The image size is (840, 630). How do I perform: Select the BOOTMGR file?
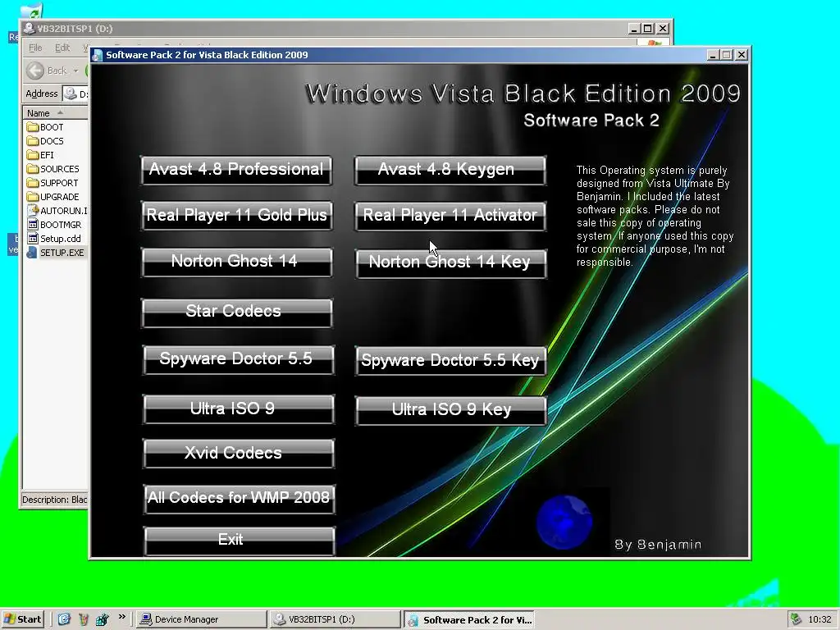point(55,225)
